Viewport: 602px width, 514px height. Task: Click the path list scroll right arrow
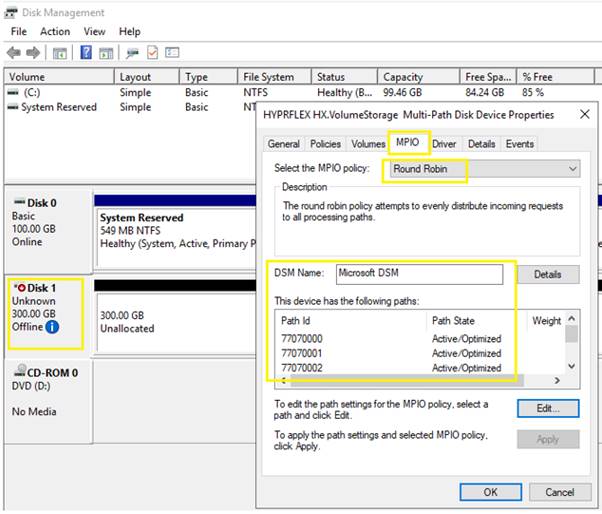click(x=557, y=381)
